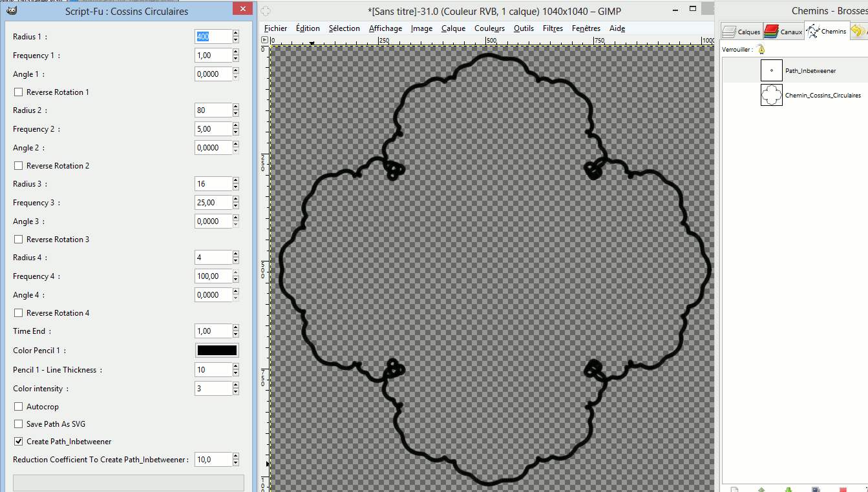The width and height of the screenshot is (868, 492).
Task: Click the Angle 4 input field
Action: click(x=213, y=295)
